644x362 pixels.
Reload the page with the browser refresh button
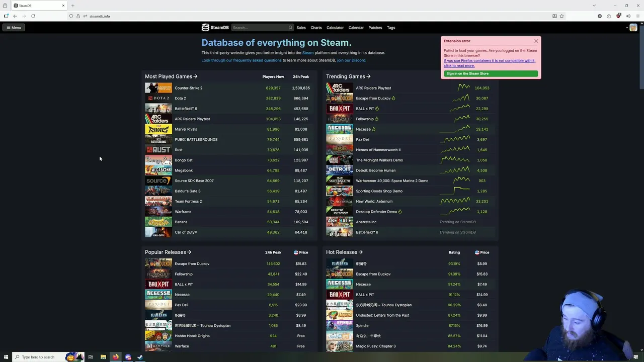33,16
